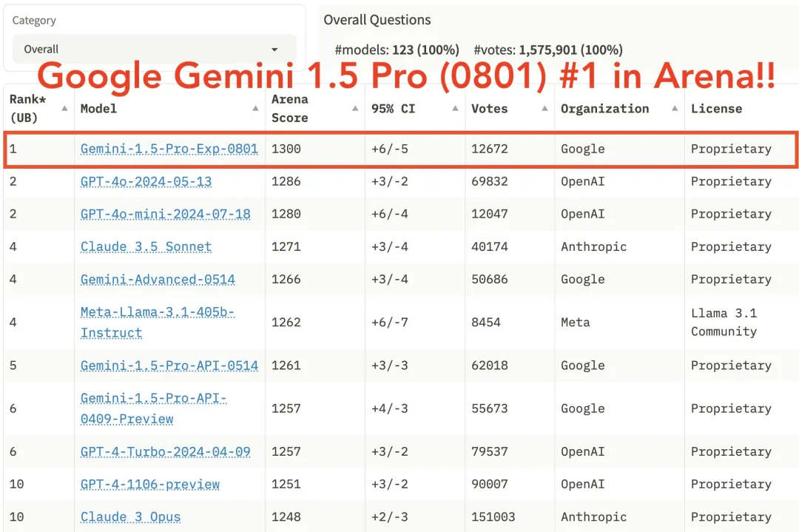Click votes value 69832
Viewport: 799px width, 532px height.
pyautogui.click(x=490, y=181)
